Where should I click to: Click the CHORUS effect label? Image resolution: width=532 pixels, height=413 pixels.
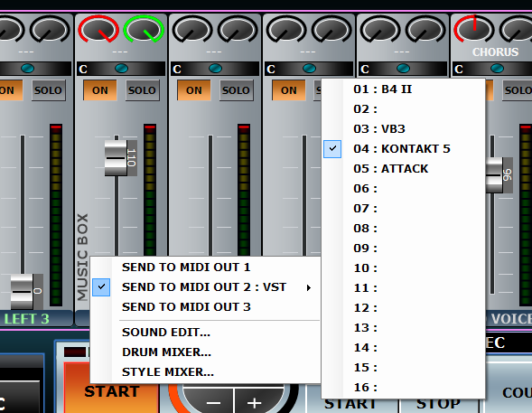click(x=495, y=52)
